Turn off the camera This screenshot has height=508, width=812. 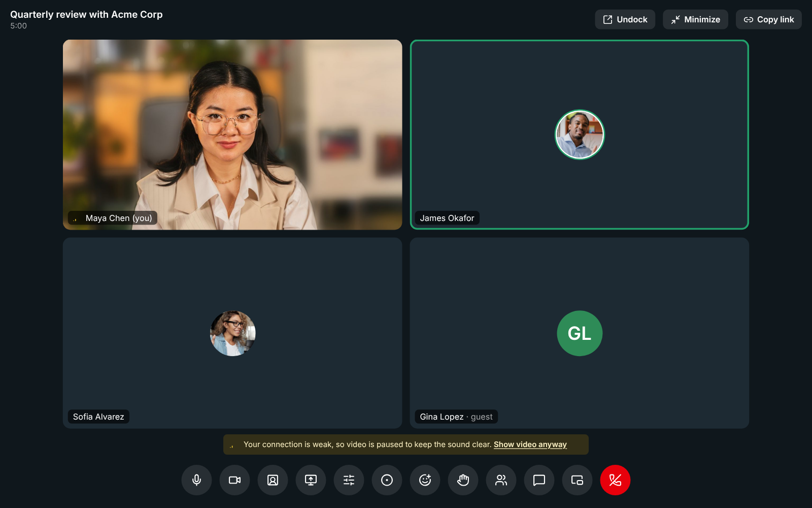234,480
